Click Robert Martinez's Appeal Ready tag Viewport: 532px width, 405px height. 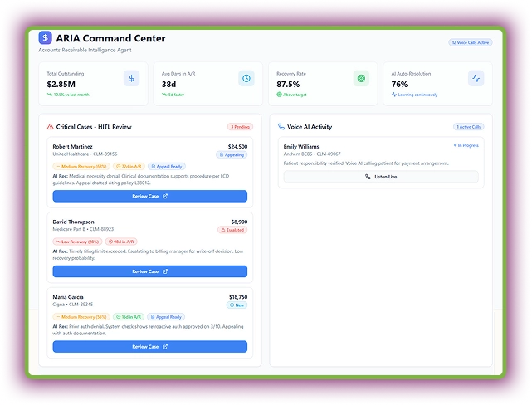(x=167, y=166)
